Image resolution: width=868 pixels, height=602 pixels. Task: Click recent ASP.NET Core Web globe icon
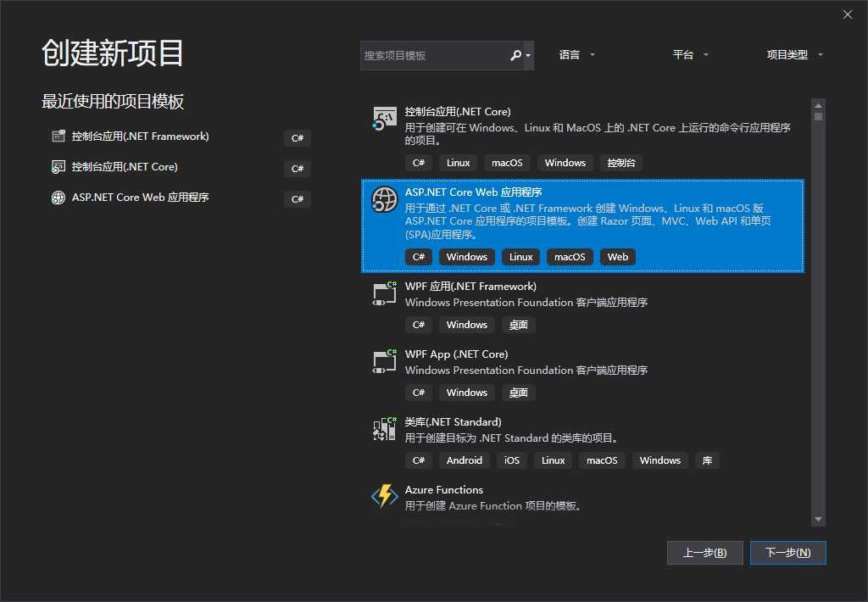click(58, 198)
